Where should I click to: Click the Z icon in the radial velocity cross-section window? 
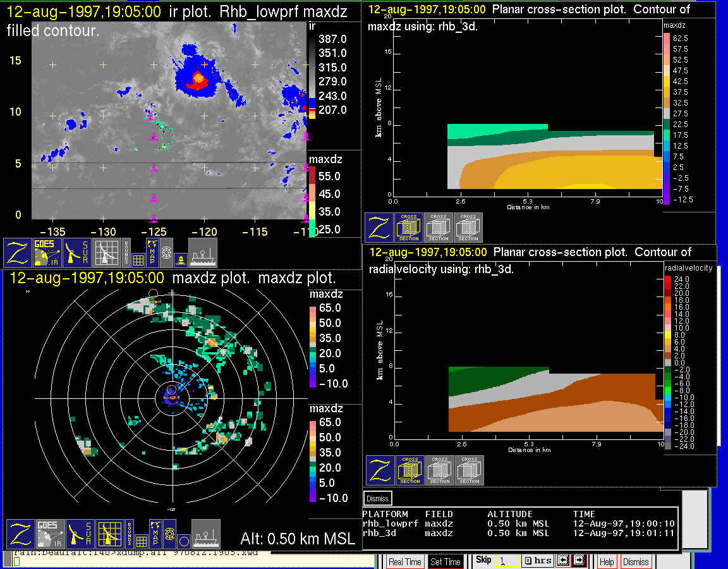tap(380, 470)
